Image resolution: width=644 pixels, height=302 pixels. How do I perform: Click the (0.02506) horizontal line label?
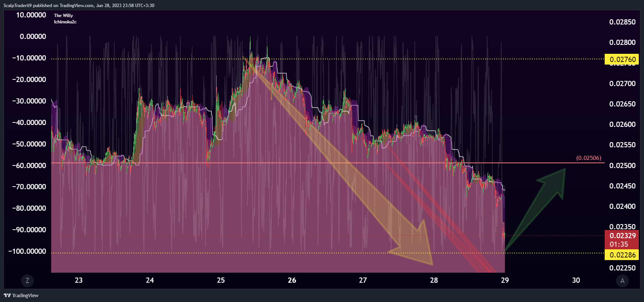point(589,158)
